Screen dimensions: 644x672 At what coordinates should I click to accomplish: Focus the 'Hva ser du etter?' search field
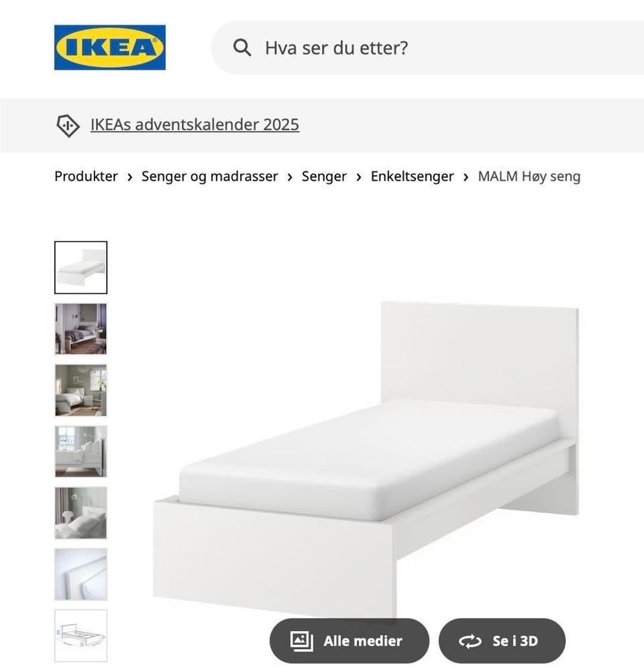coord(427,48)
